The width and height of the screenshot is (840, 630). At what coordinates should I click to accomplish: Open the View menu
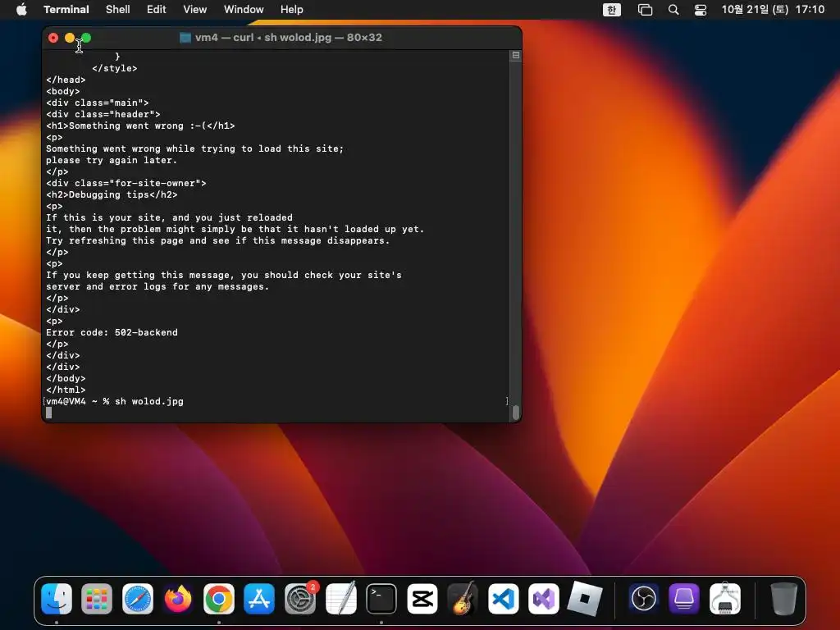click(195, 9)
